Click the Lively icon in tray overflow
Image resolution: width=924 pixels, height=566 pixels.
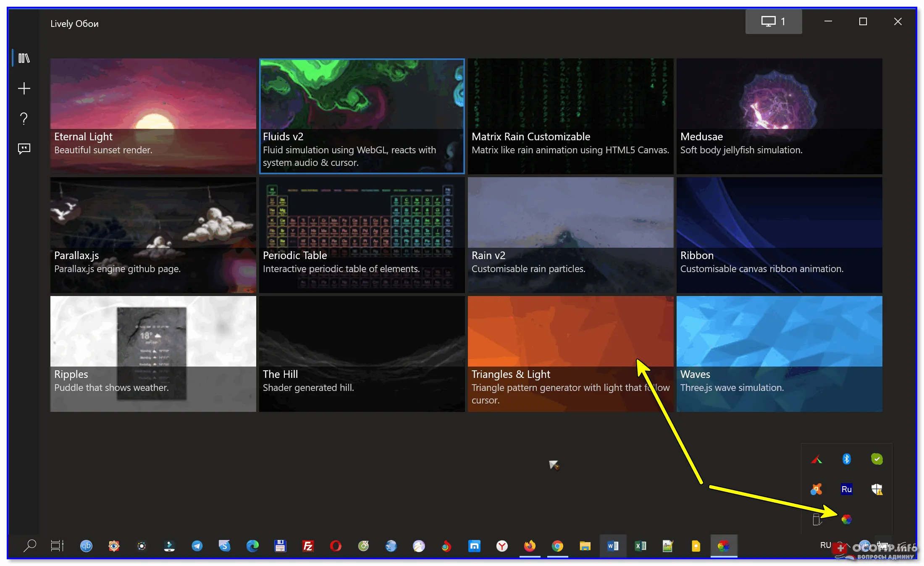click(x=846, y=519)
